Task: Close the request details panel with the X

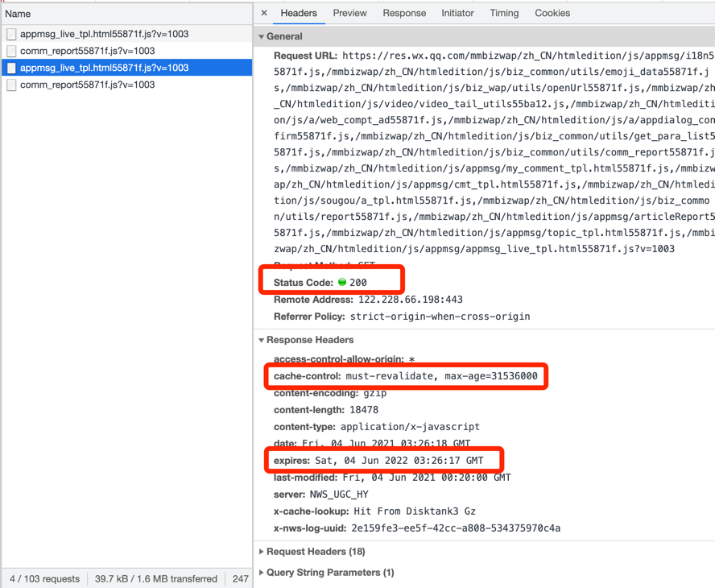Action: pyautogui.click(x=264, y=13)
